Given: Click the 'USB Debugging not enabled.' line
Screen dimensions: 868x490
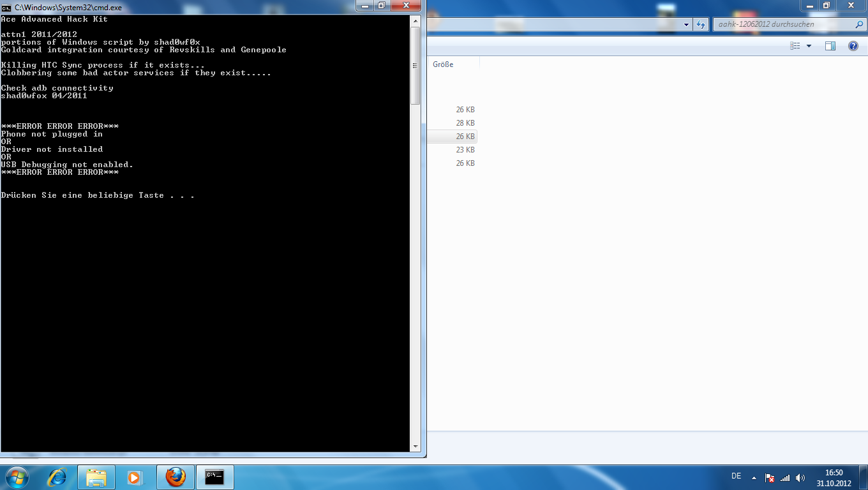Looking at the screenshot, I should [x=67, y=165].
